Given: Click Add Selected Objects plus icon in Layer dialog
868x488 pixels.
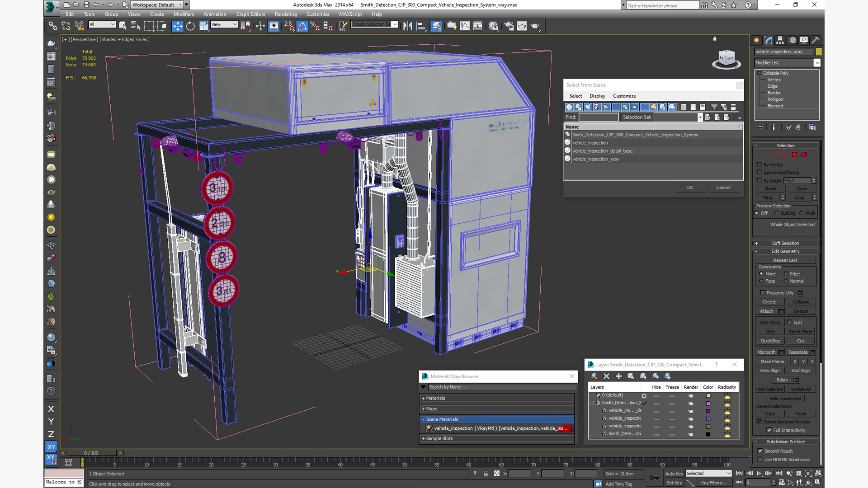Looking at the screenshot, I should pos(618,376).
